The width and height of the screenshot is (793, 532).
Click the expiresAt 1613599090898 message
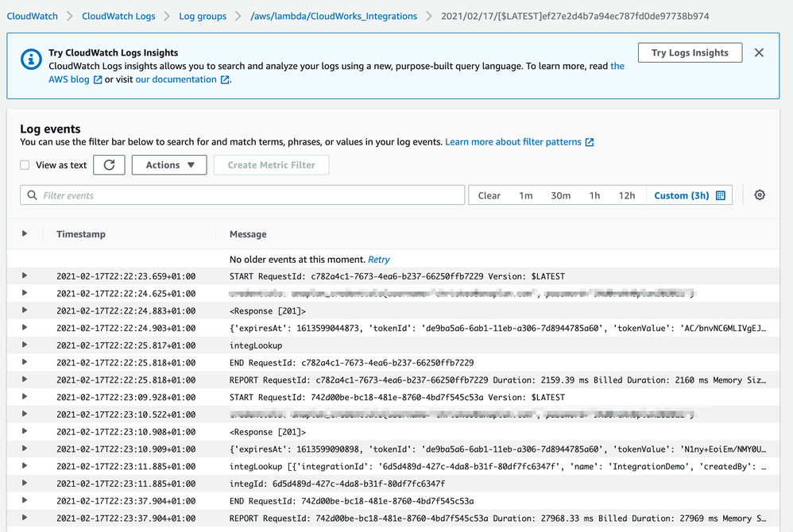pyautogui.click(x=497, y=449)
